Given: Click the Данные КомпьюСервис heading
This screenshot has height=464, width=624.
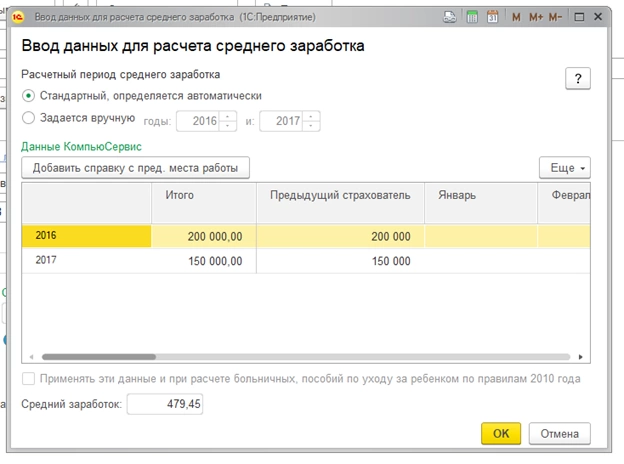Looking at the screenshot, I should click(x=81, y=146).
